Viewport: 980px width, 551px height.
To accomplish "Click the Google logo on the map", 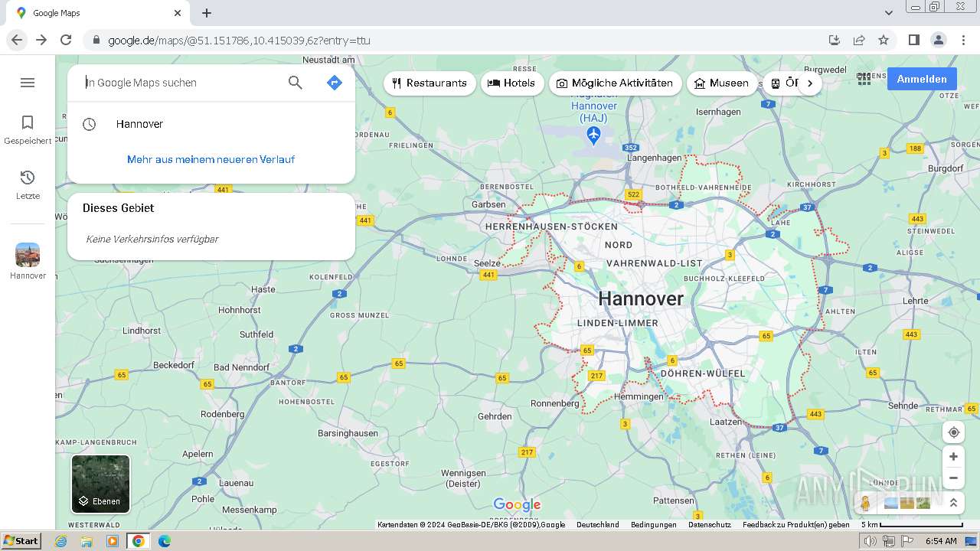I will point(518,504).
